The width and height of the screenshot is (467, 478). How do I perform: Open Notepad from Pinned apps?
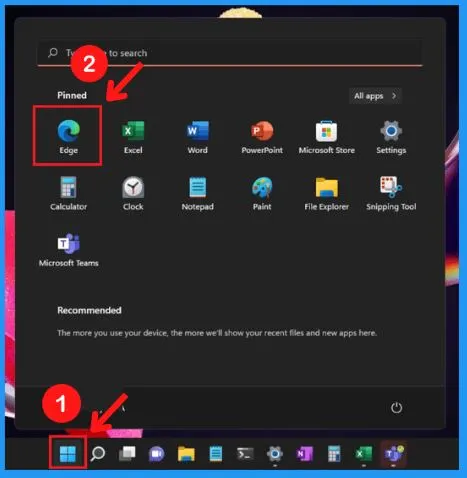198,193
